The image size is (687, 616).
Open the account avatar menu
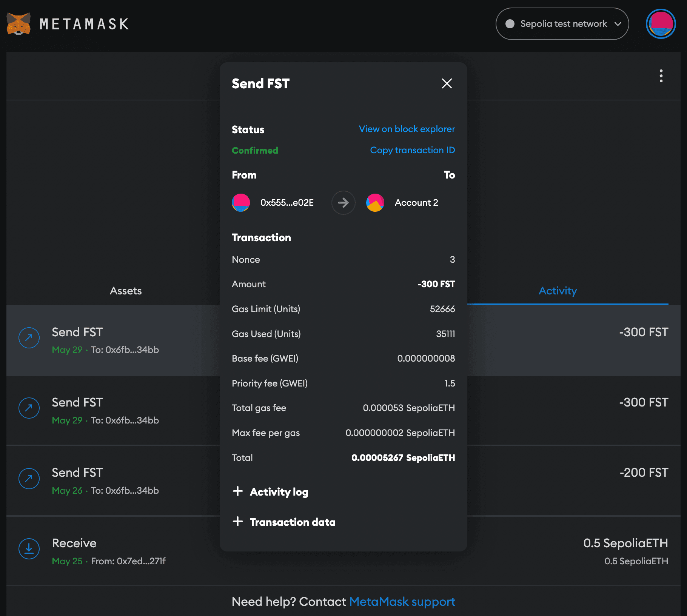[661, 24]
